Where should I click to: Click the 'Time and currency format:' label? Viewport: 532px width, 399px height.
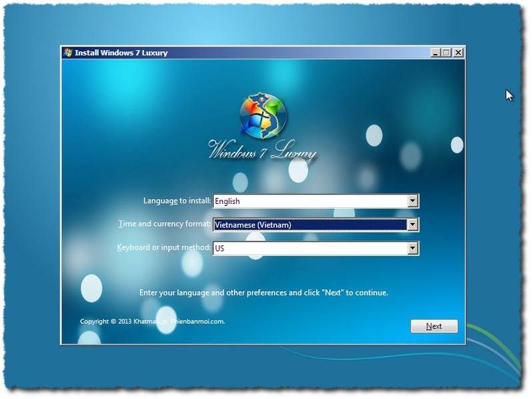165,224
